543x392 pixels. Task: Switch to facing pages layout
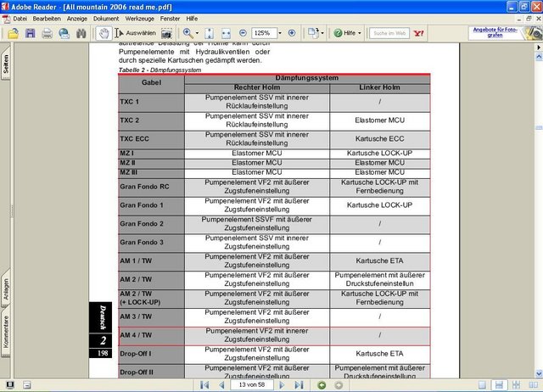534,385
